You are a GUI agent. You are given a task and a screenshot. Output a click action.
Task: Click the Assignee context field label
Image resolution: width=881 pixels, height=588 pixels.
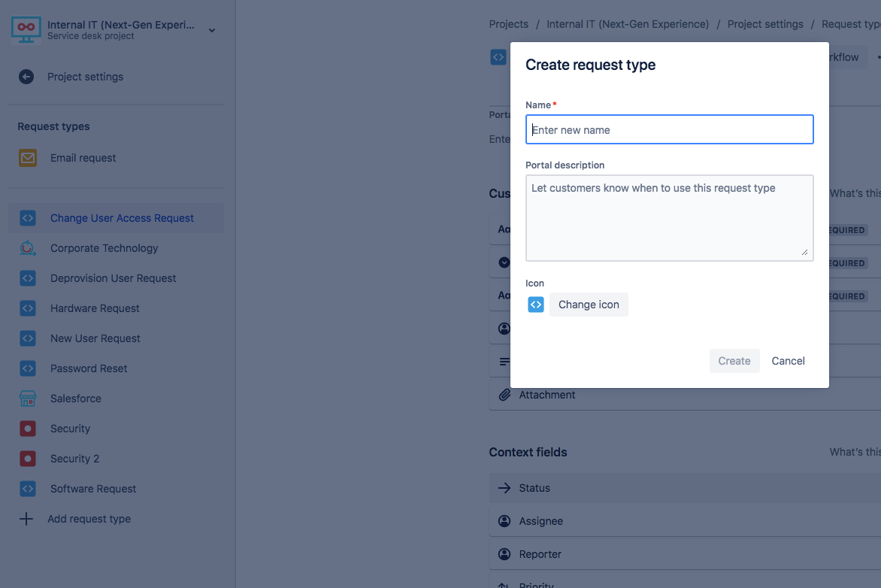(x=541, y=521)
